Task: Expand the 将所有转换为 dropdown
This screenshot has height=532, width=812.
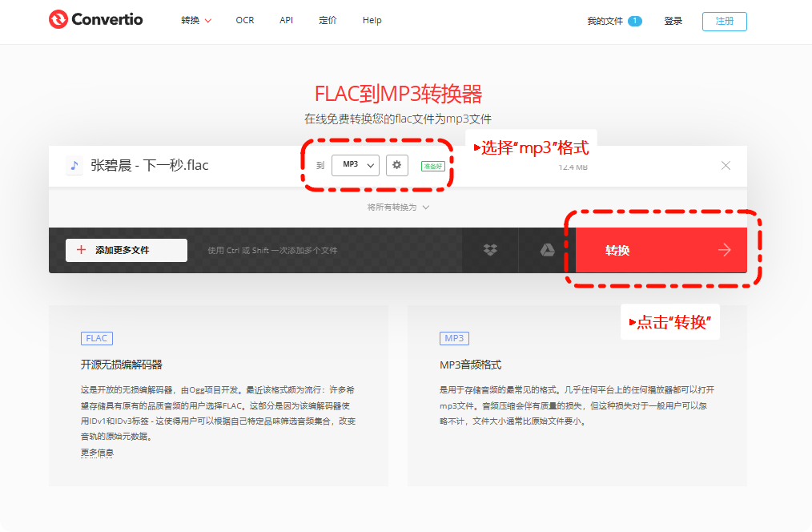Action: (398, 208)
